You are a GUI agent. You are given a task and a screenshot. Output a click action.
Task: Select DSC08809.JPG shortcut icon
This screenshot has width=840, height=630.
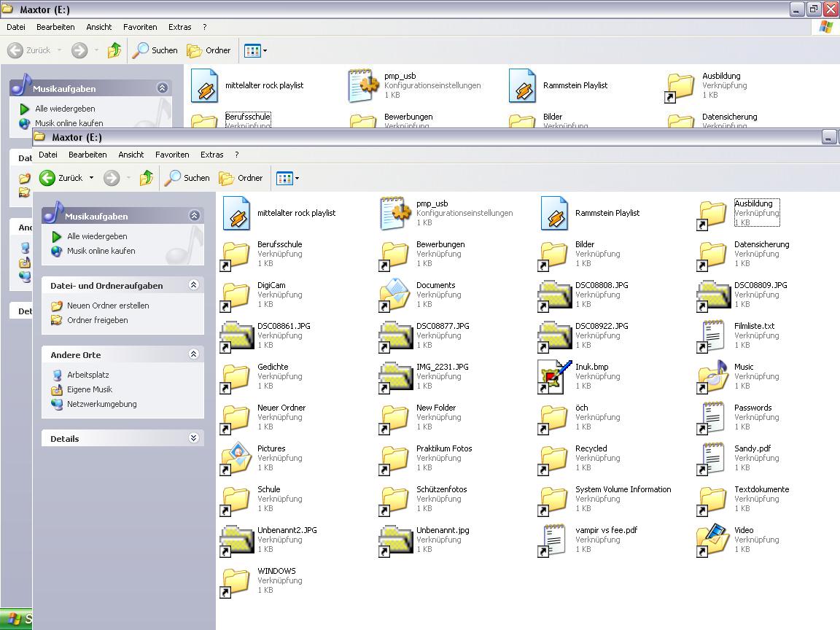tap(714, 296)
